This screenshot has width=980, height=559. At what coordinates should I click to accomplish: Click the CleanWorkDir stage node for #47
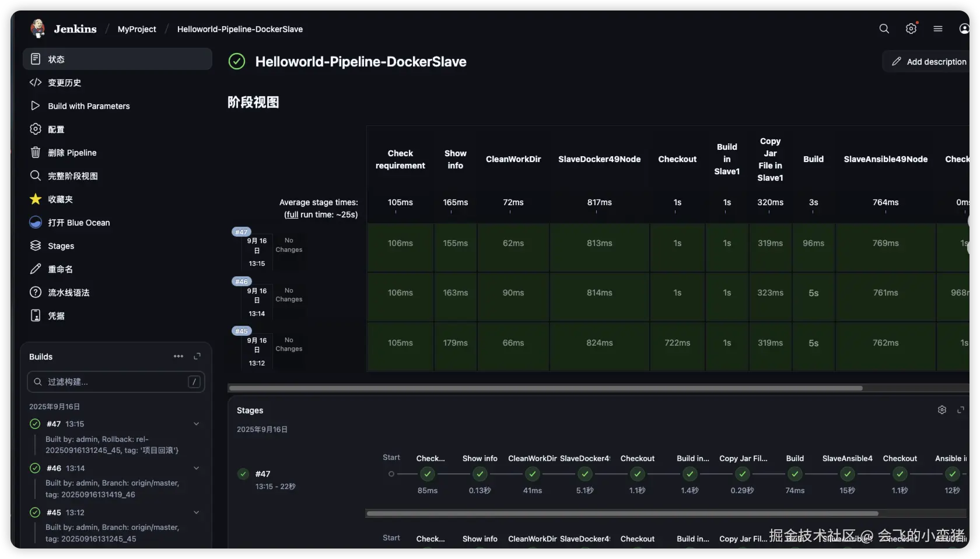(x=533, y=474)
